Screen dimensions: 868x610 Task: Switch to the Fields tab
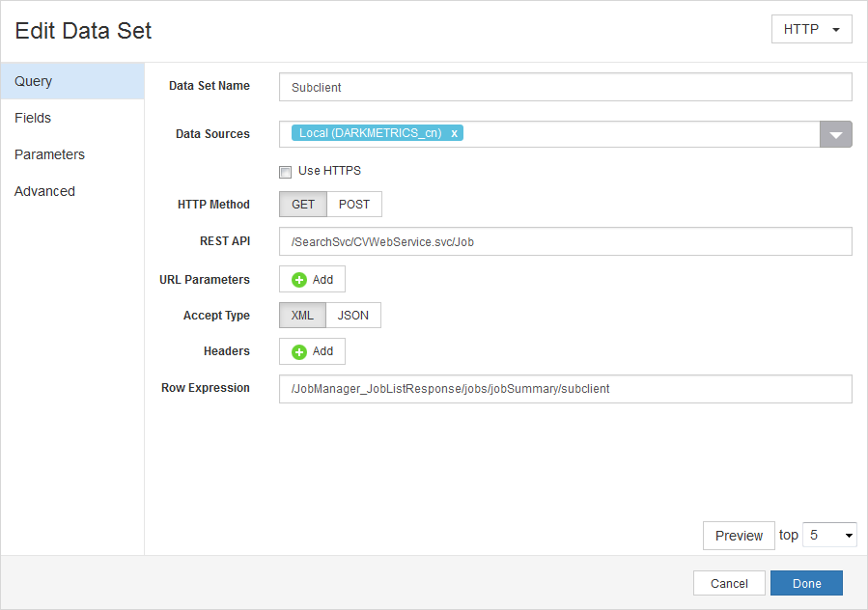tap(33, 117)
